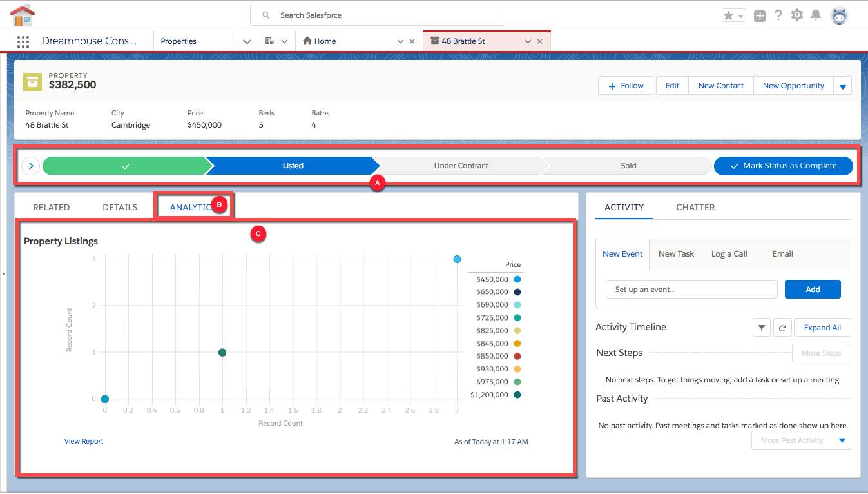
Task: Switch to the Activity tab
Action: tap(624, 207)
